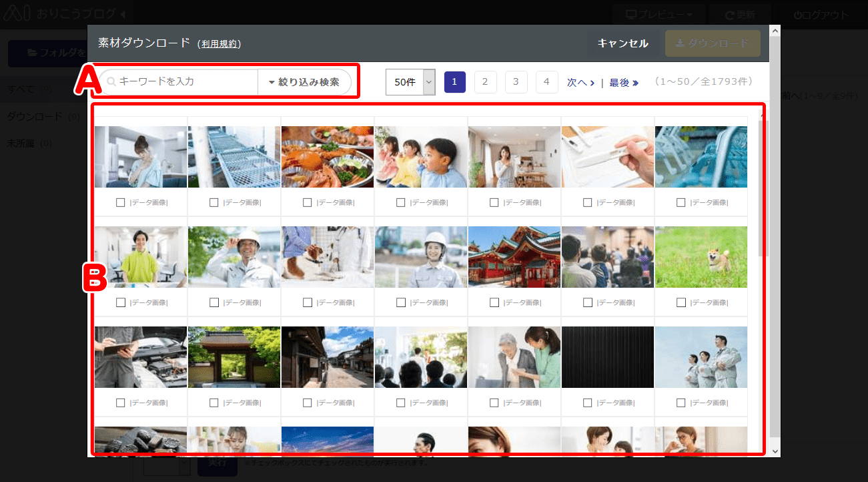Open the ダウンロード folder in background sidebar
This screenshot has height=482, width=868.
tap(43, 117)
